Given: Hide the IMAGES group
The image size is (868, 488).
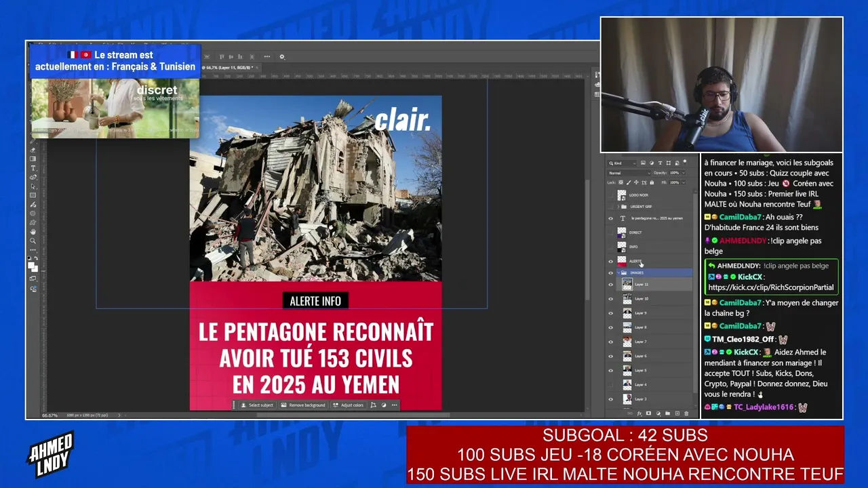Looking at the screenshot, I should pyautogui.click(x=610, y=272).
